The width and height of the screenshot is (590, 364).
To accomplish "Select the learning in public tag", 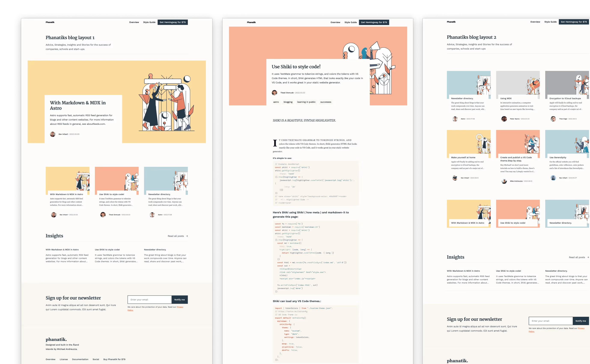I will pos(306,102).
